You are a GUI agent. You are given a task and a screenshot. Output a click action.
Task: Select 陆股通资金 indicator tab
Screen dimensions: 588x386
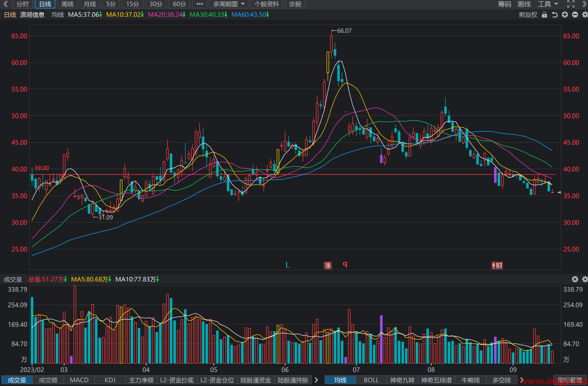click(256, 380)
